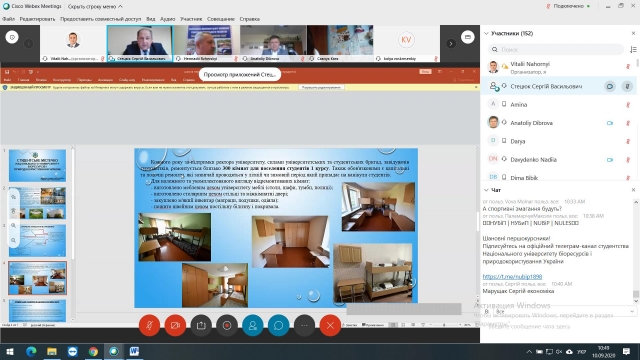
Task: Select Anatoliy Dibrova video thumbnail
Action: click(x=273, y=43)
